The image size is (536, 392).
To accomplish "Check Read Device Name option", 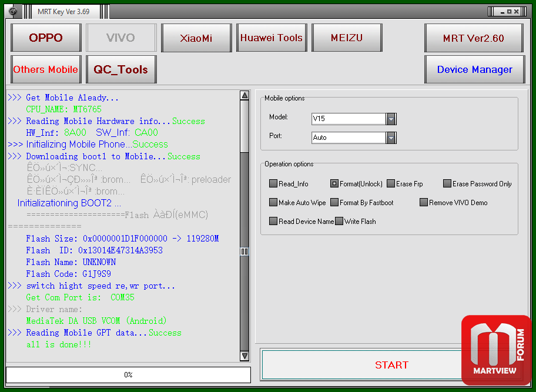I will (x=273, y=221).
